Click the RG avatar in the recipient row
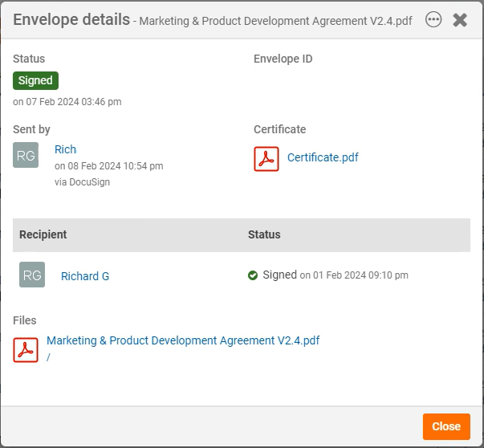The height and width of the screenshot is (448, 484). 32,275
